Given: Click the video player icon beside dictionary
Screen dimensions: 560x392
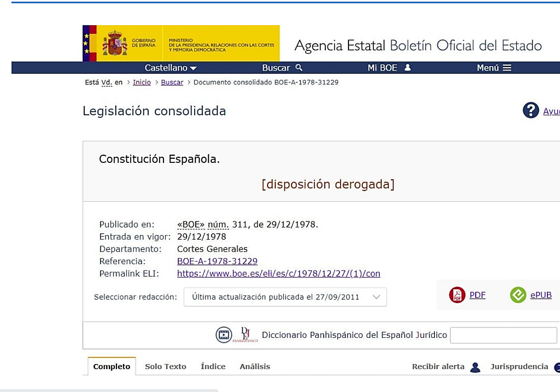Looking at the screenshot, I should 224,335.
